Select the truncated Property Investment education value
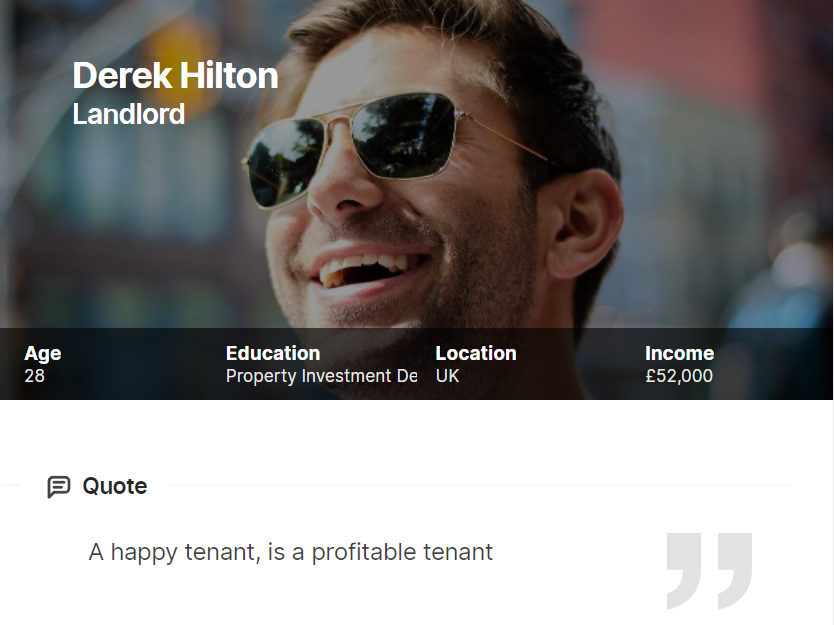The image size is (834, 625). click(321, 376)
